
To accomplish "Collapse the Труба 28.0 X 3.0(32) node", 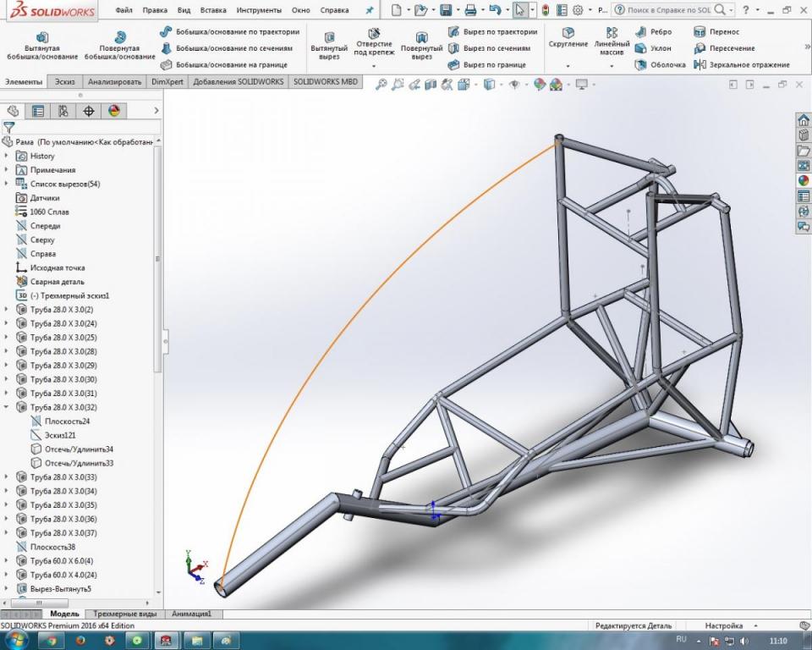I will pyautogui.click(x=8, y=407).
